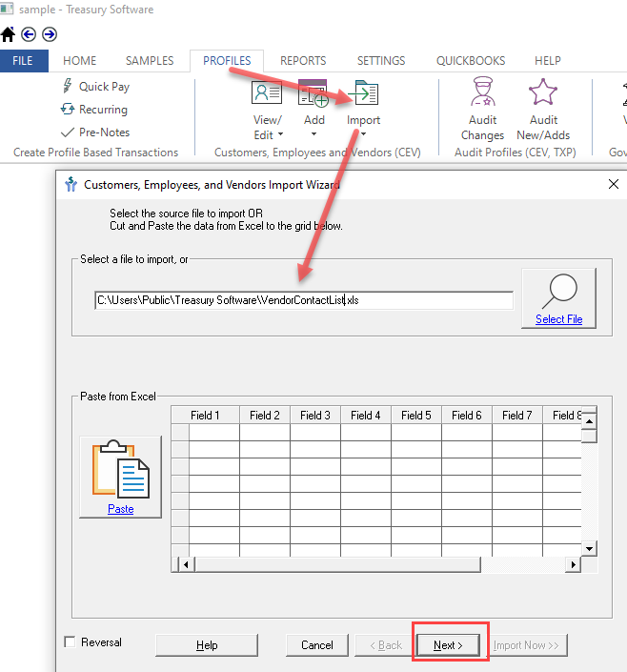Viewport: 627px width, 672px height.
Task: Switch to the REPORTS ribbon tab
Action: 303,61
